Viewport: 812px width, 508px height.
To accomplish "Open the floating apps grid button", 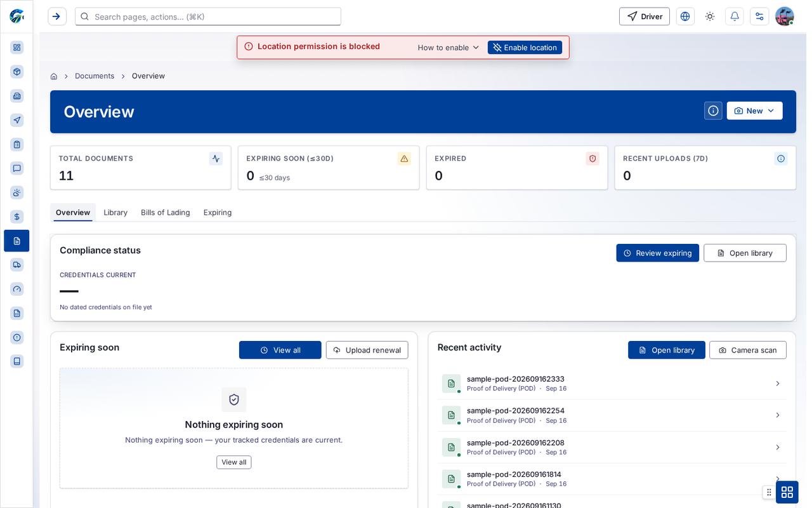I will [787, 492].
